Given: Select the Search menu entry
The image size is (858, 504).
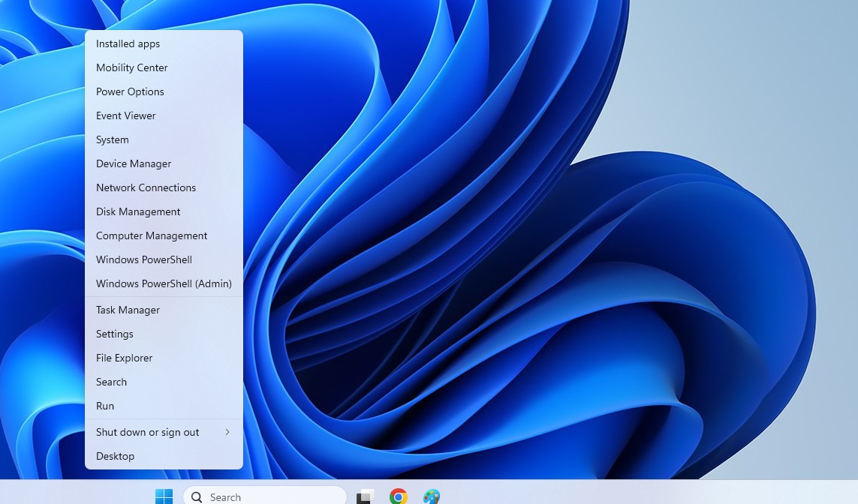Looking at the screenshot, I should [x=164, y=382].
